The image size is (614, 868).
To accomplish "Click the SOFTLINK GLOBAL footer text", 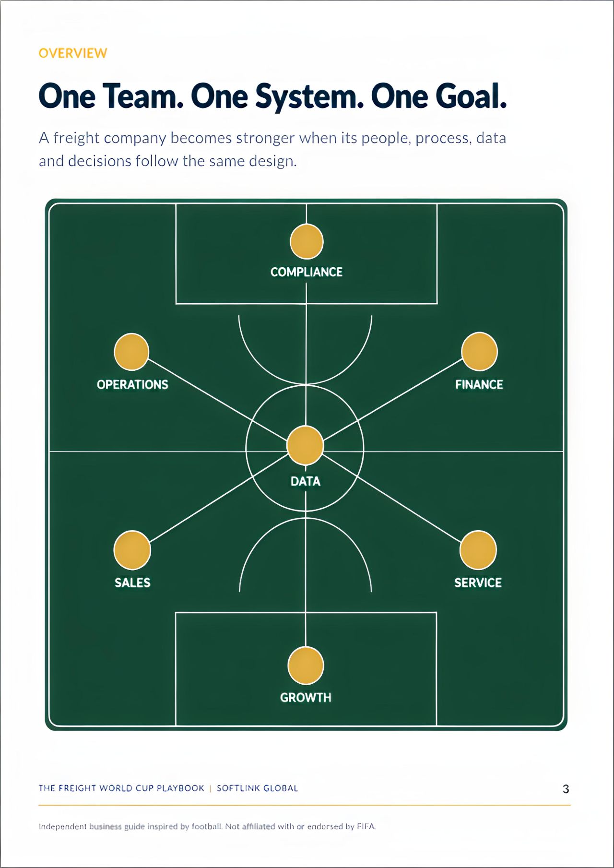I will click(257, 788).
